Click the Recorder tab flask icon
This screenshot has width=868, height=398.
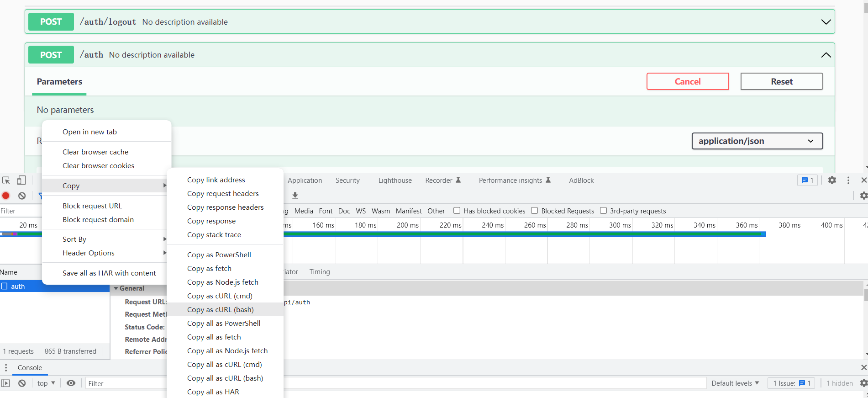pos(458,180)
